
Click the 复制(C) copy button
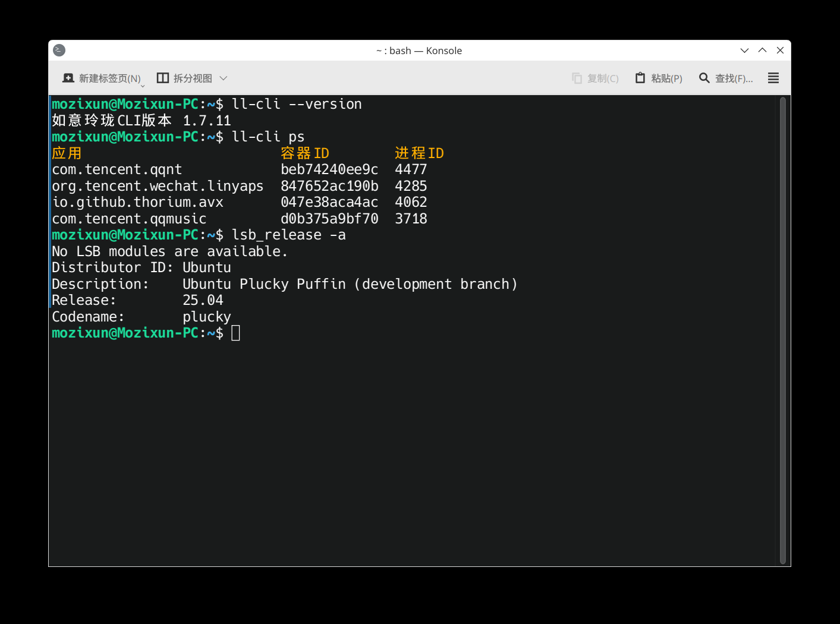coord(595,78)
